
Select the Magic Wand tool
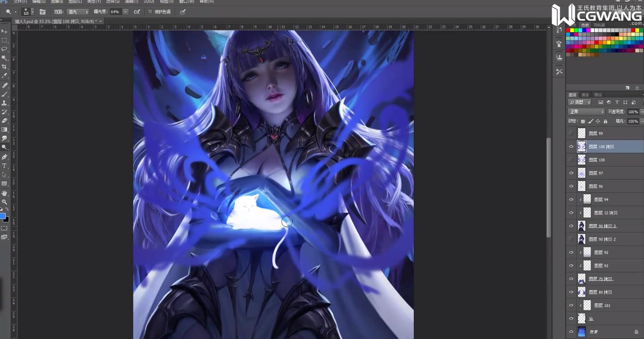[4, 58]
